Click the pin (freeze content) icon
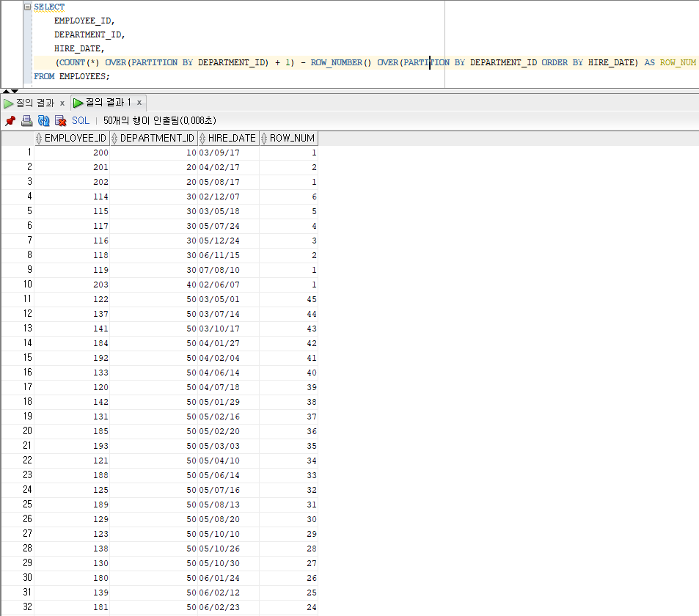699x616 pixels. coord(10,120)
